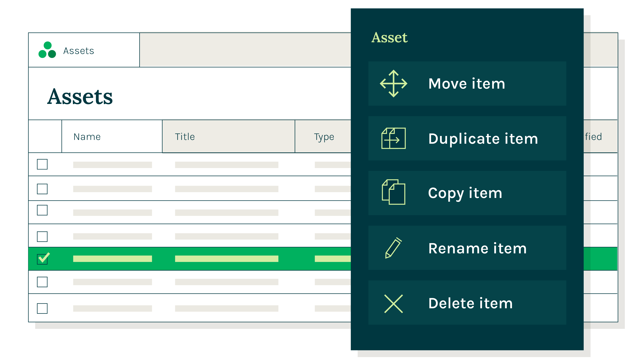Click the green three-dot Assets logo

(47, 50)
